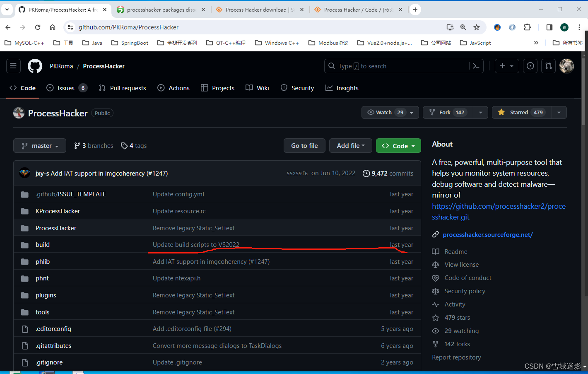Image resolution: width=588 pixels, height=374 pixels.
Task: Open the user avatar menu
Action: point(566,66)
